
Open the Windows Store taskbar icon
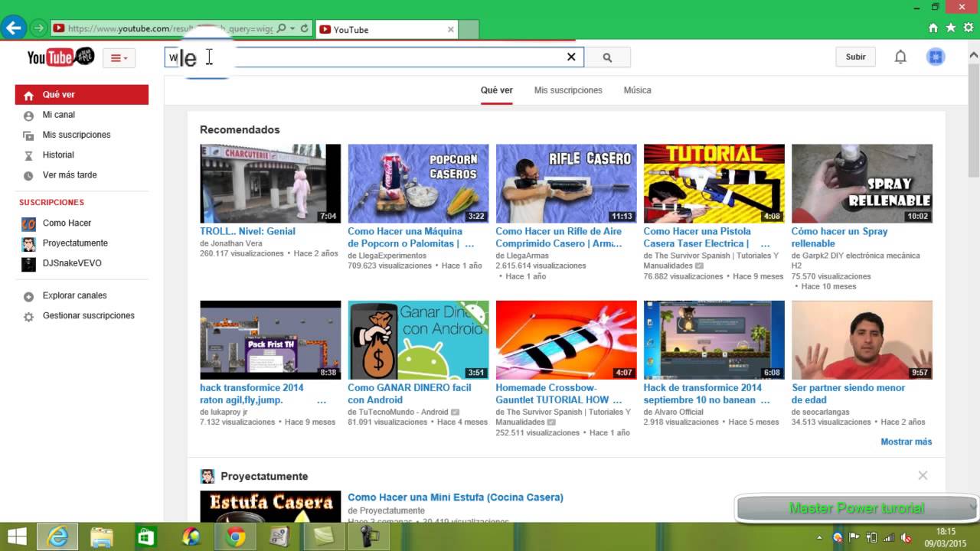(145, 536)
